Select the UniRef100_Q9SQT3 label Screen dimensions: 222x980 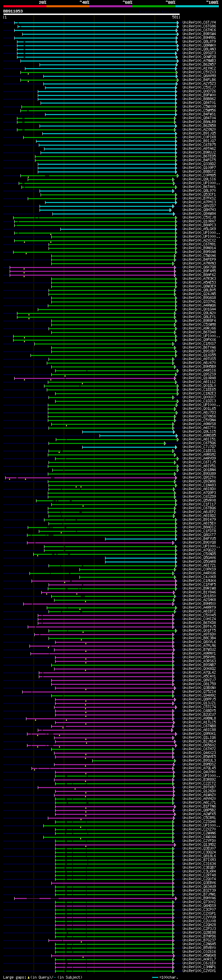pos(199,53)
